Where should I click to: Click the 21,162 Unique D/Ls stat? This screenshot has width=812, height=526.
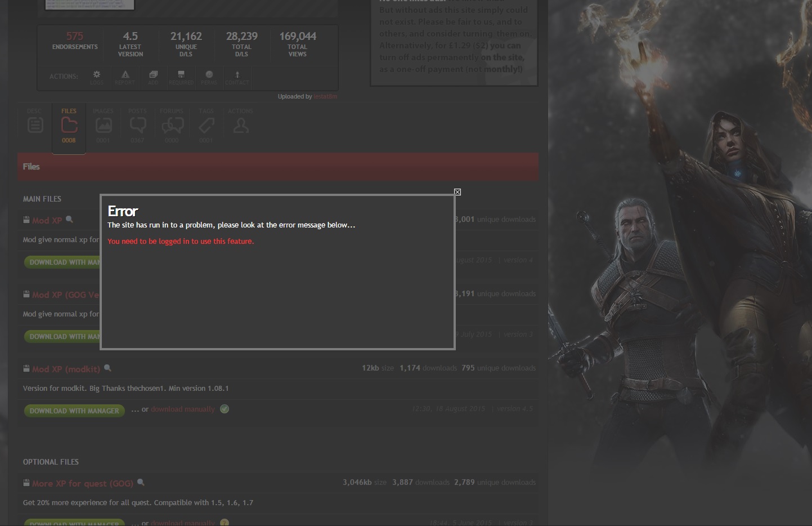click(186, 44)
